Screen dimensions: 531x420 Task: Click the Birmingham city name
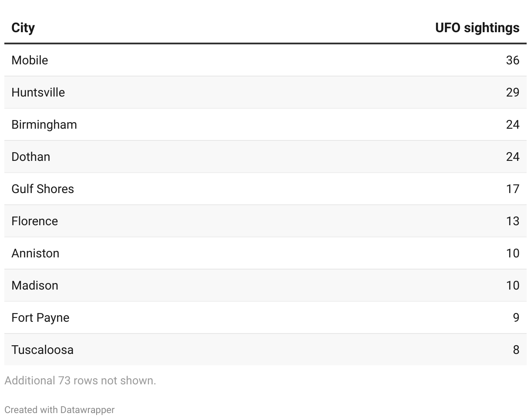(44, 124)
